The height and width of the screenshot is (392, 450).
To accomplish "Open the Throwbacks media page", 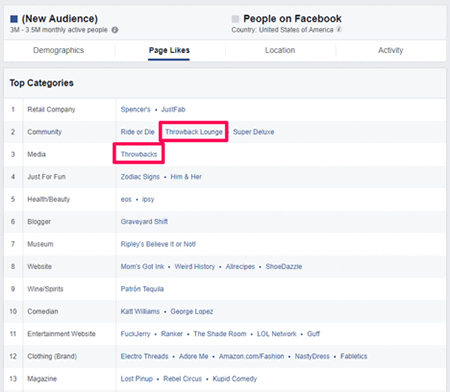I will (139, 154).
